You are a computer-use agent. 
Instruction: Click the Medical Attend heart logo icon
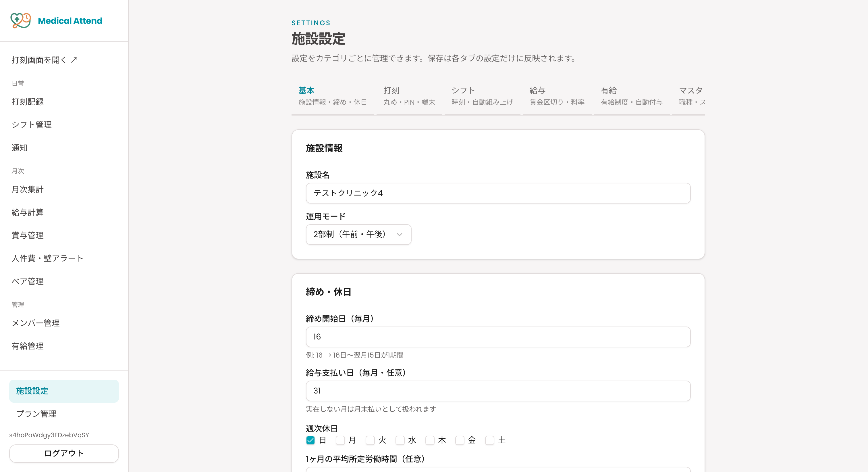tap(21, 21)
